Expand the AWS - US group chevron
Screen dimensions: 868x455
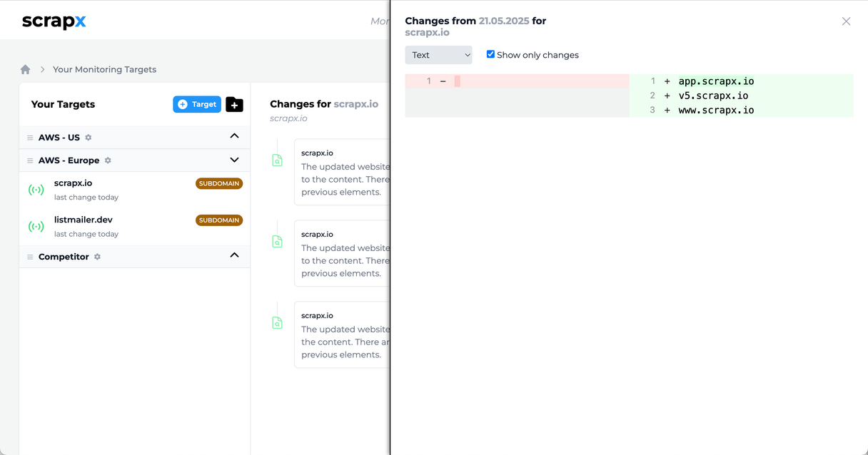click(x=234, y=136)
